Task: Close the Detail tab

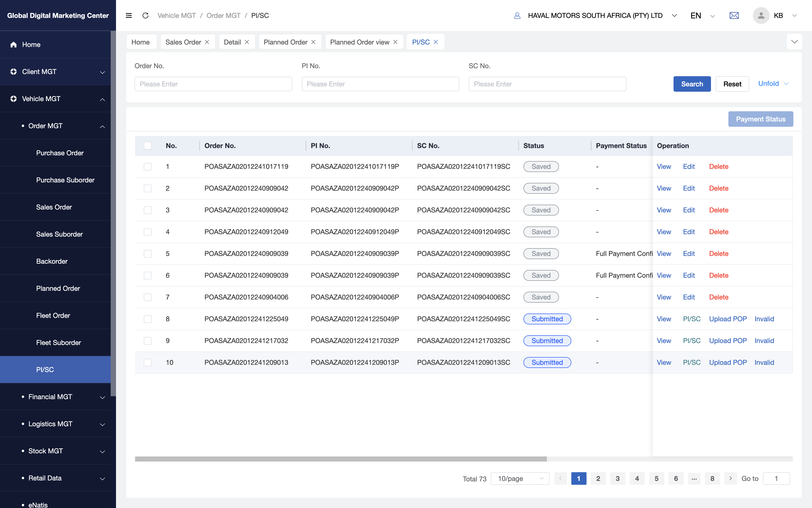Action: coord(246,42)
